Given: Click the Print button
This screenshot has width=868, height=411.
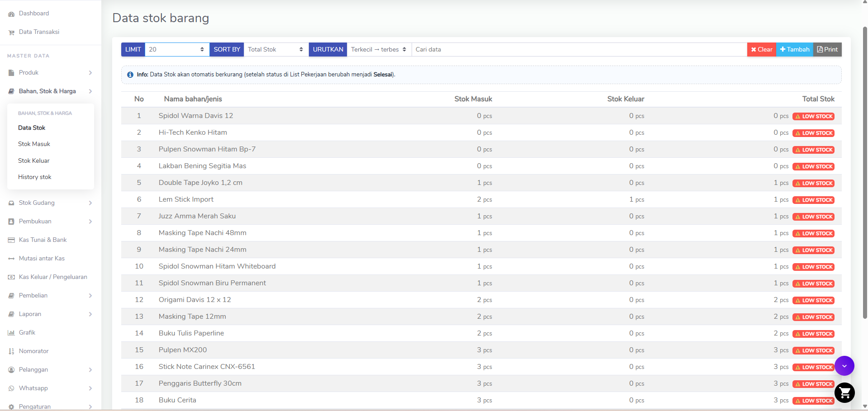Looking at the screenshot, I should tap(827, 49).
